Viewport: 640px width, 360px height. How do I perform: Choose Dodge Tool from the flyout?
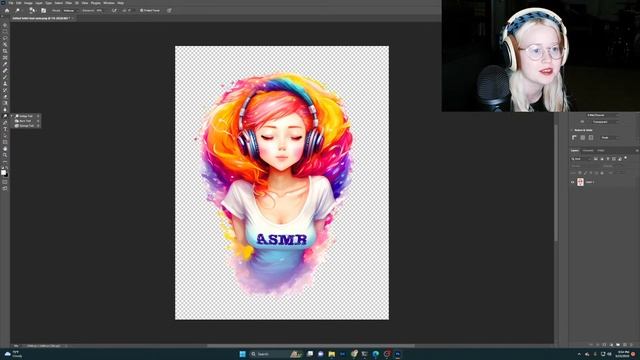click(x=26, y=116)
